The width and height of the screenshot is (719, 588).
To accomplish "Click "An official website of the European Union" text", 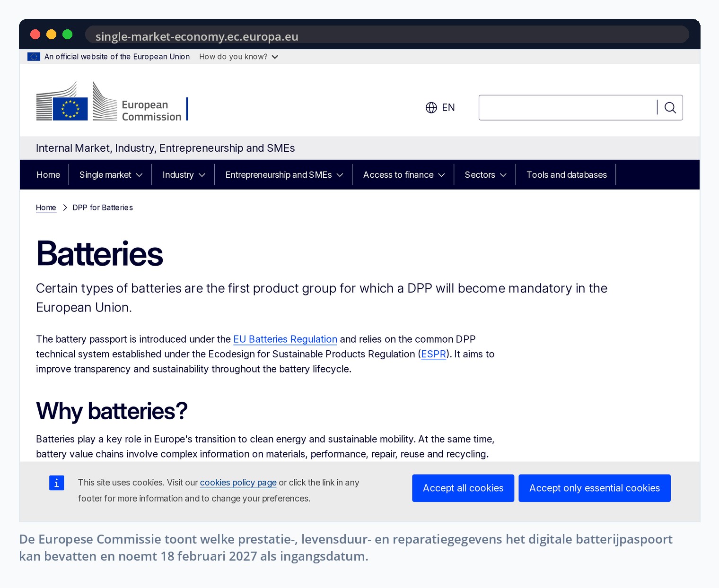I will [117, 57].
